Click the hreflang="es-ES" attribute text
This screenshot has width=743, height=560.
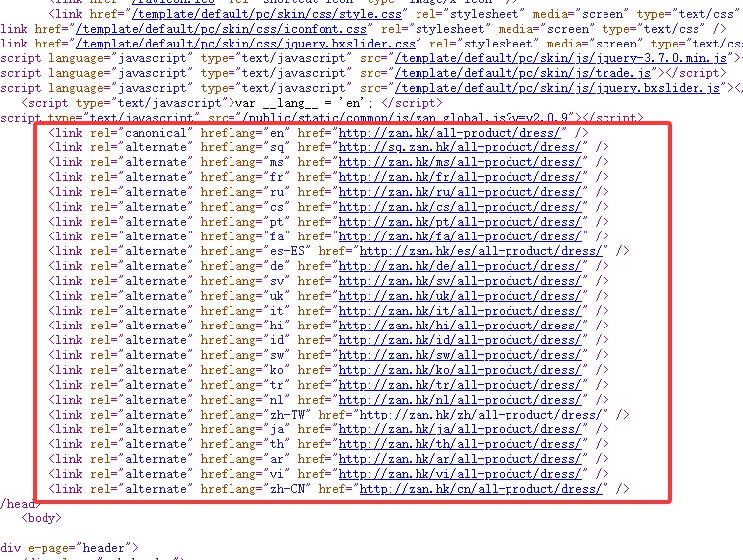pos(255,251)
